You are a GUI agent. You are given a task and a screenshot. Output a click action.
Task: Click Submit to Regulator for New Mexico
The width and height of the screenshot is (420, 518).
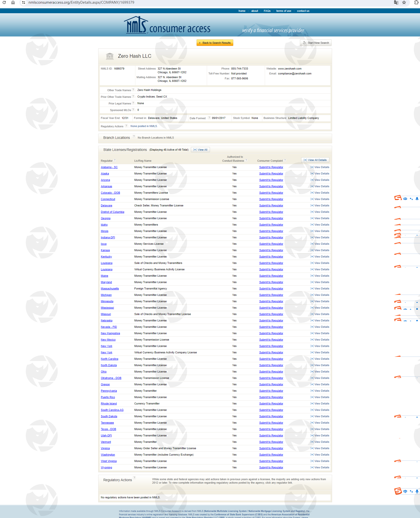(271, 340)
